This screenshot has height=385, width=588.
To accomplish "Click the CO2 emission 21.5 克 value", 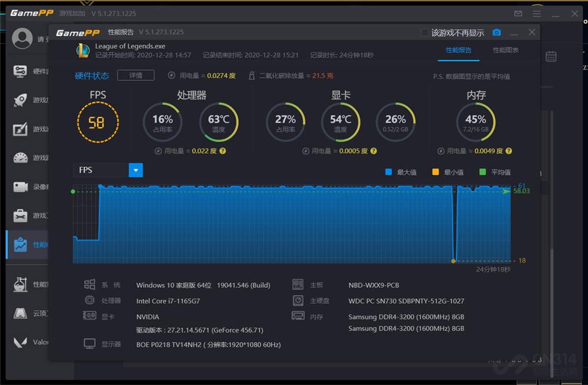I will 322,75.
